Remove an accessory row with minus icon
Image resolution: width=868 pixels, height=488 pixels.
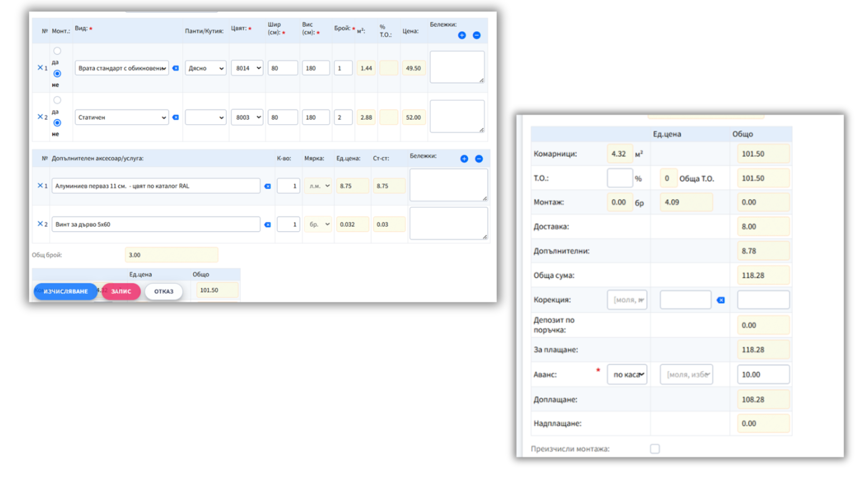tap(479, 159)
